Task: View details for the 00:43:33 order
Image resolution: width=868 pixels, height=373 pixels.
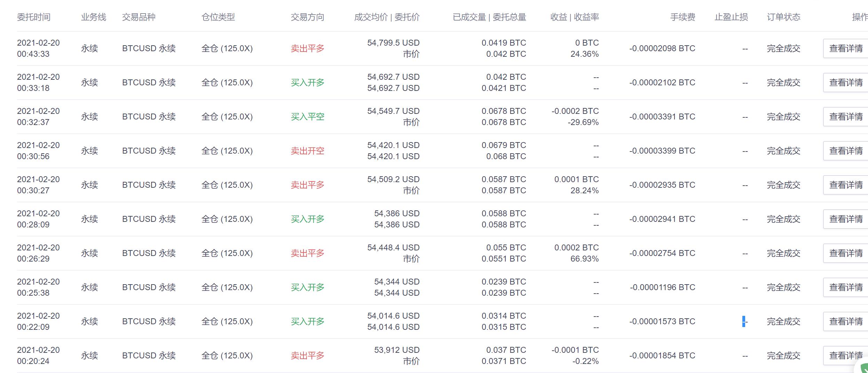Action: (846, 48)
